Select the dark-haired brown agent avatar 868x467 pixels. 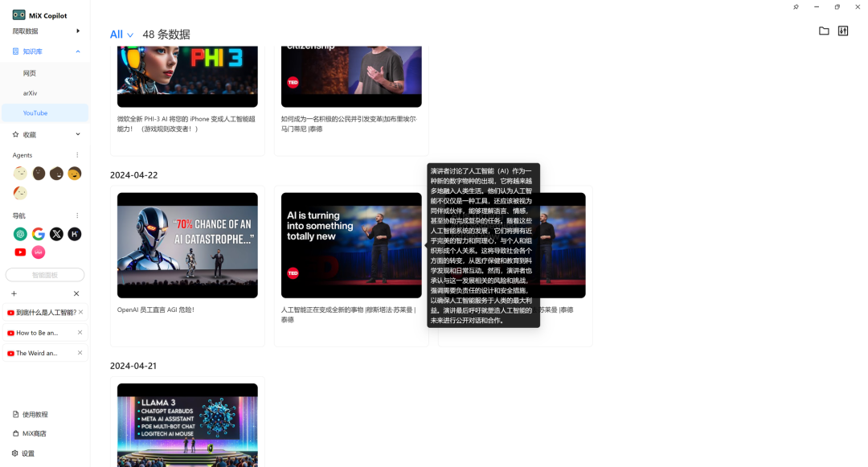56,173
